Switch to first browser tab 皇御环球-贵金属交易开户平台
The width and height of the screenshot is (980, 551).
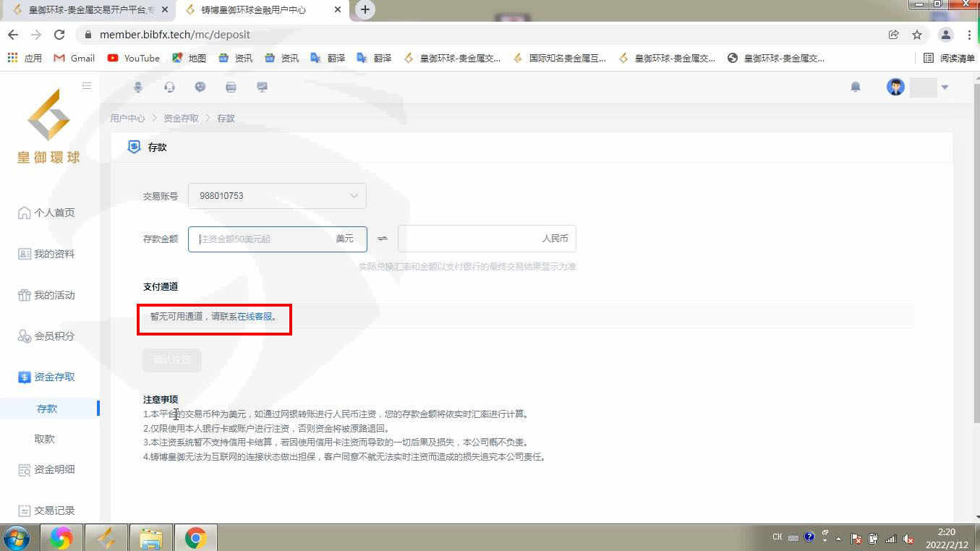coord(90,10)
